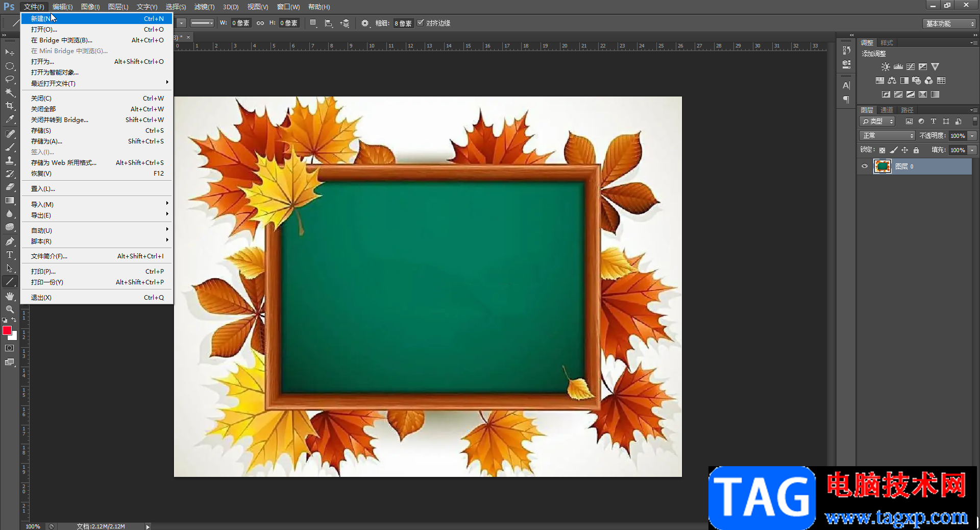This screenshot has height=530, width=980.
Task: Open the Paragraph panel icon
Action: pos(846,99)
